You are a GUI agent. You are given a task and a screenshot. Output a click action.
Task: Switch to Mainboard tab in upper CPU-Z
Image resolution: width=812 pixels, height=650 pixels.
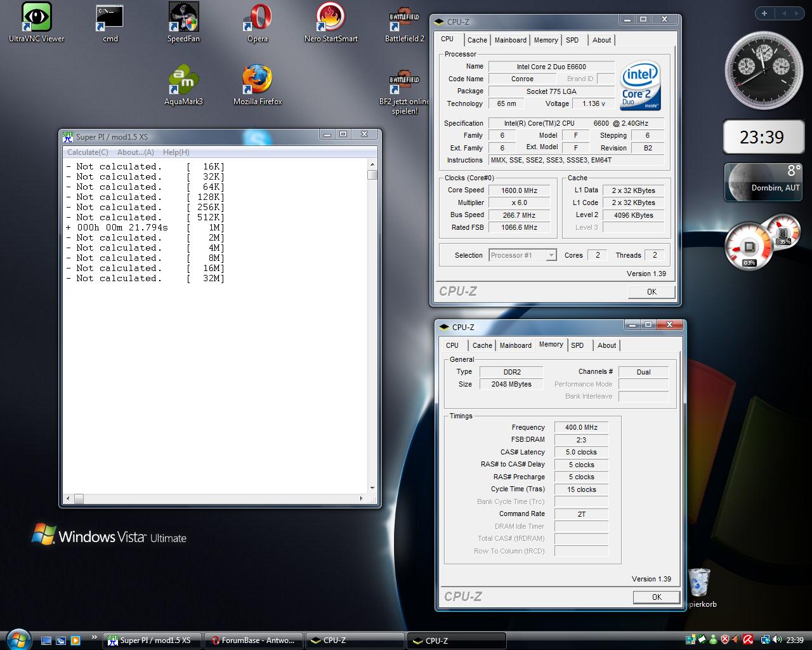(511, 40)
